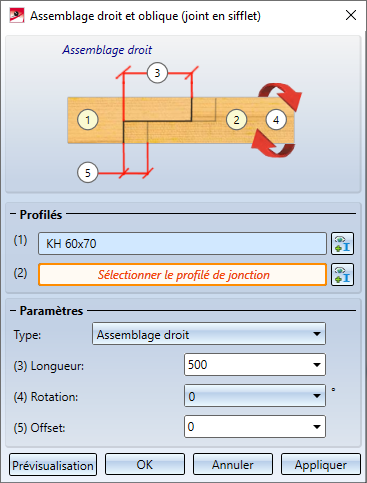This screenshot has height=483, width=367.
Task: Click circled number 1 on the beam
Action: pyautogui.click(x=88, y=120)
